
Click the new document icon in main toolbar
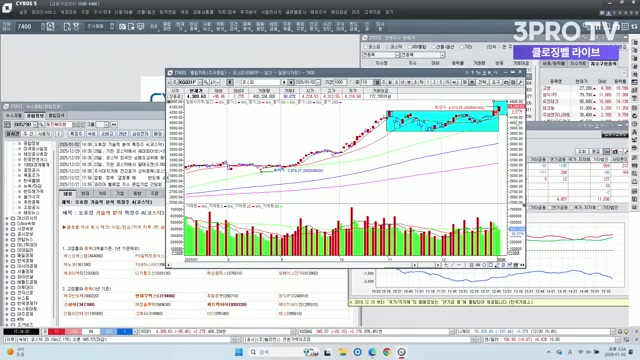point(67,27)
